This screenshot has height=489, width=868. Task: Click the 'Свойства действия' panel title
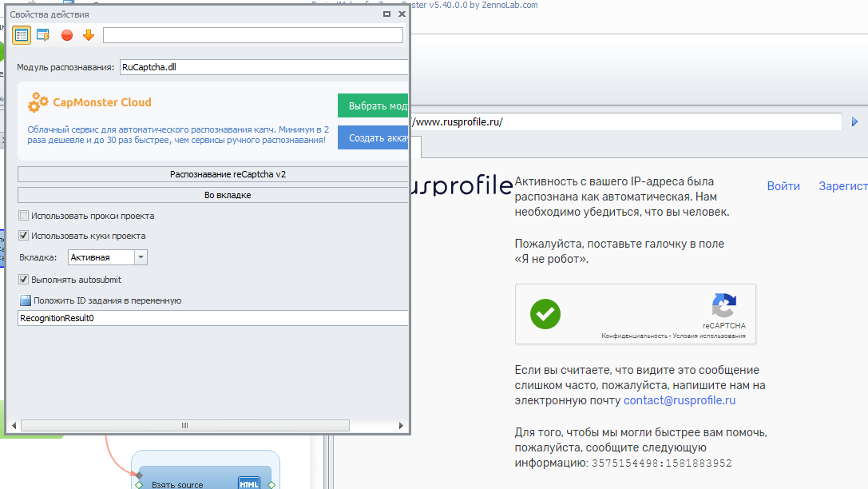point(50,14)
